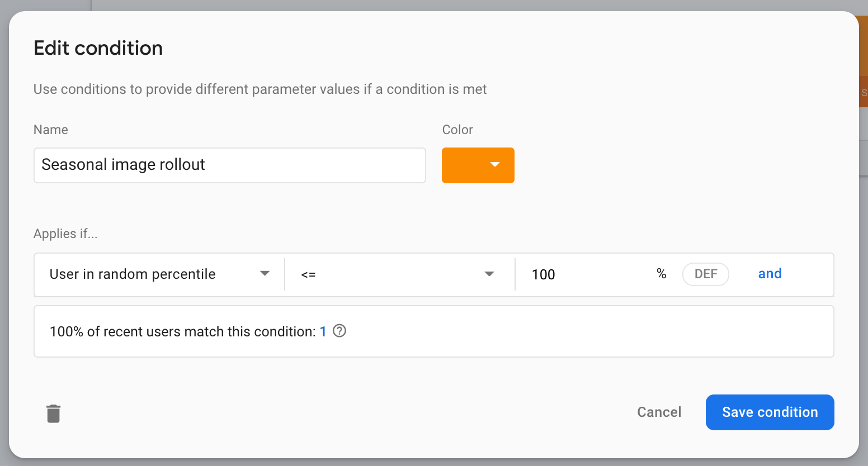Focus the percentile value field showing 100
This screenshot has height=466, width=868.
click(x=582, y=274)
